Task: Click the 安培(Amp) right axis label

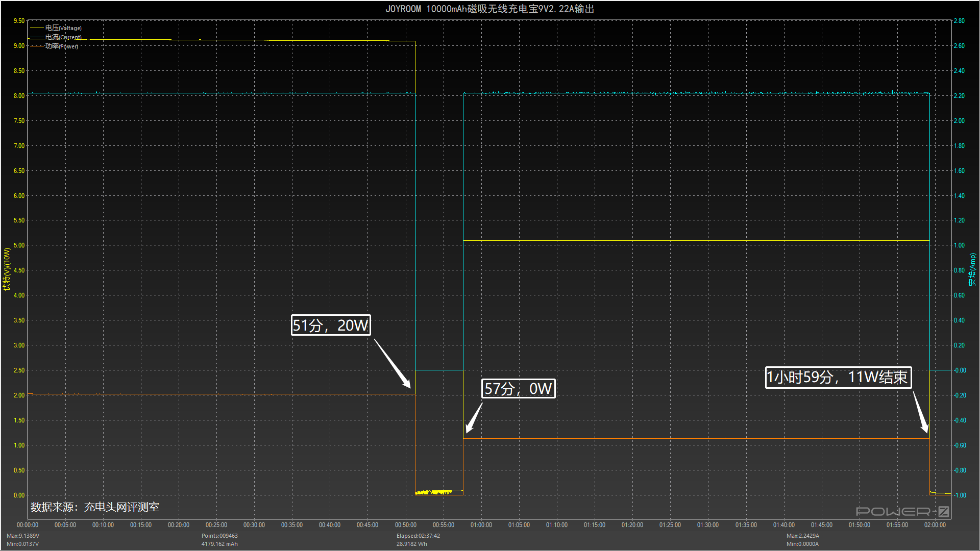Action: coord(972,269)
